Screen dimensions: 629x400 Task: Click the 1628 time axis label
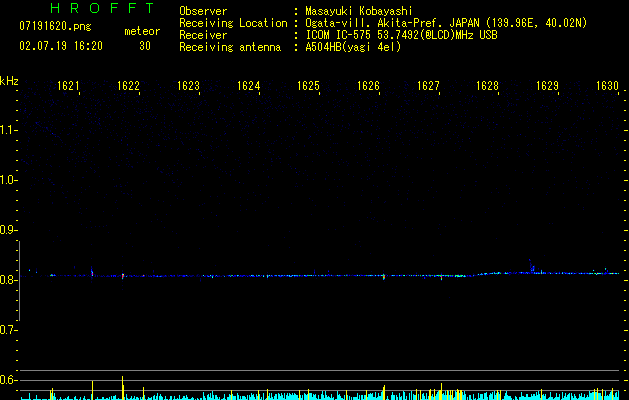487,86
